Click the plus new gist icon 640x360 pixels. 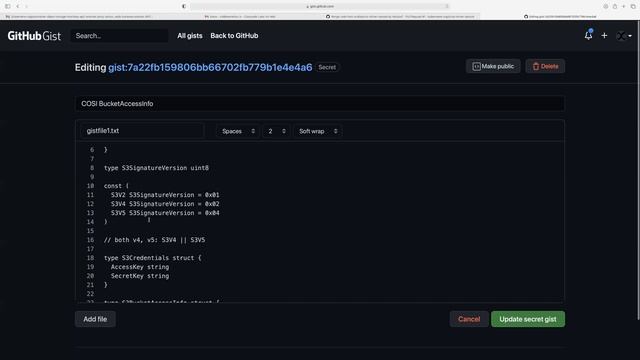(x=604, y=36)
